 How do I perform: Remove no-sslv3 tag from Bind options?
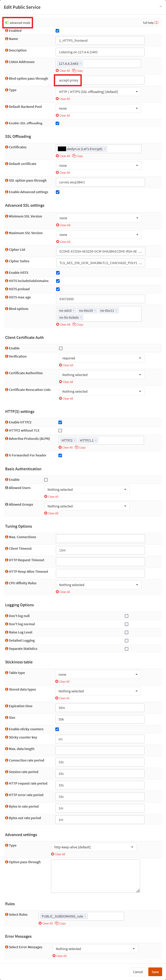(x=74, y=310)
